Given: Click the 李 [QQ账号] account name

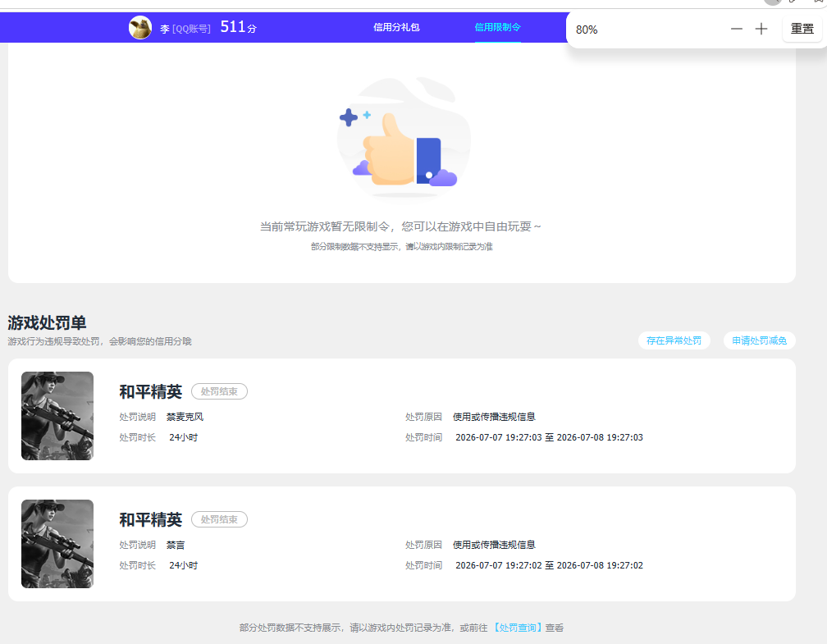Looking at the screenshot, I should point(185,29).
